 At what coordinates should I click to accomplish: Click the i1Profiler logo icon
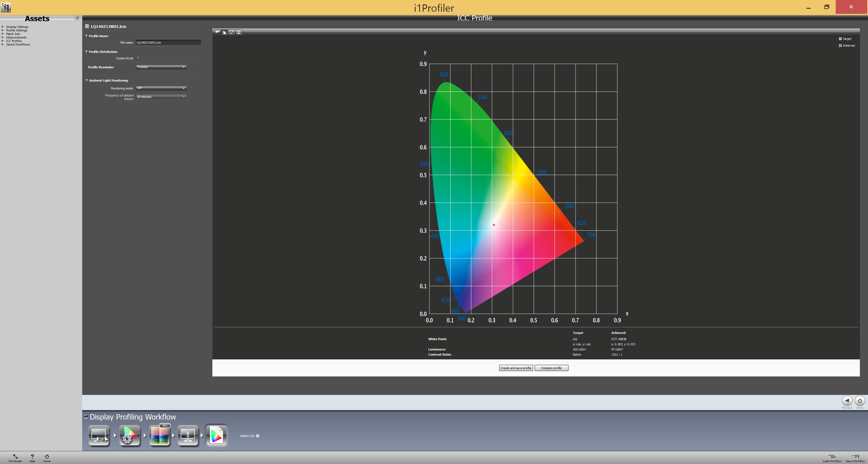6,7
